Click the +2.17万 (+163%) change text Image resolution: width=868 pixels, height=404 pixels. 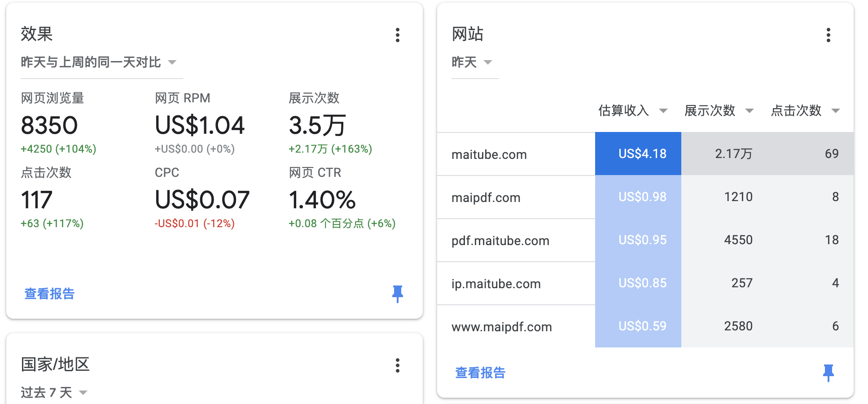tap(330, 149)
